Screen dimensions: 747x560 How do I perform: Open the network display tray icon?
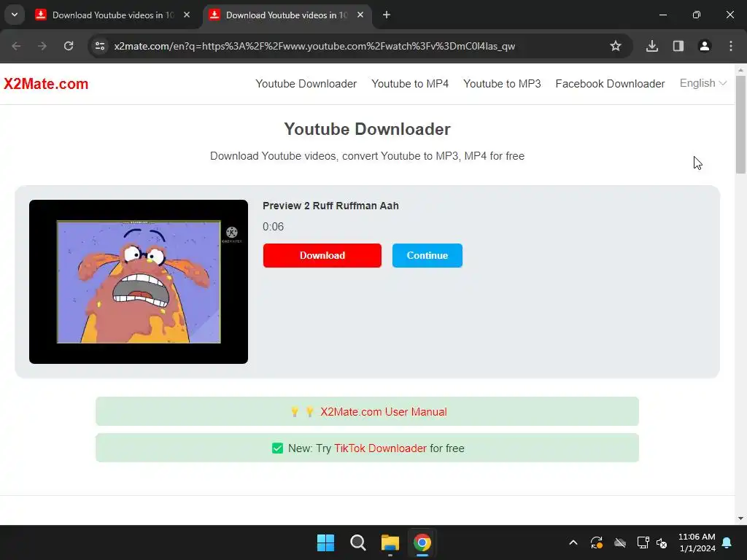point(643,542)
